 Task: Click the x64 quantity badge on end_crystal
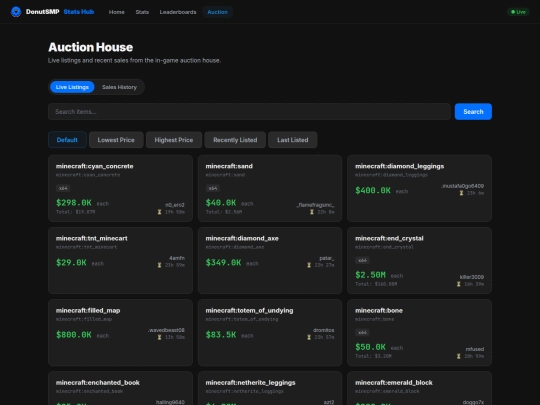(362, 260)
